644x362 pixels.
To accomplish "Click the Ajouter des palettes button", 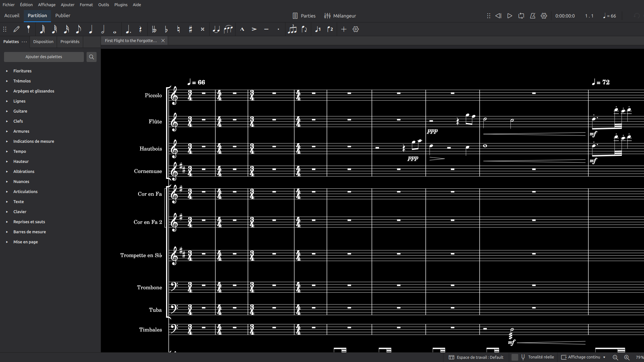I will point(44,57).
